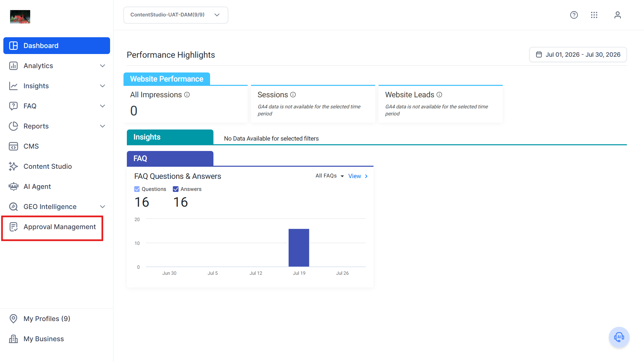Follow the View link in FAQ card
This screenshot has height=362, width=644.
coord(358,176)
